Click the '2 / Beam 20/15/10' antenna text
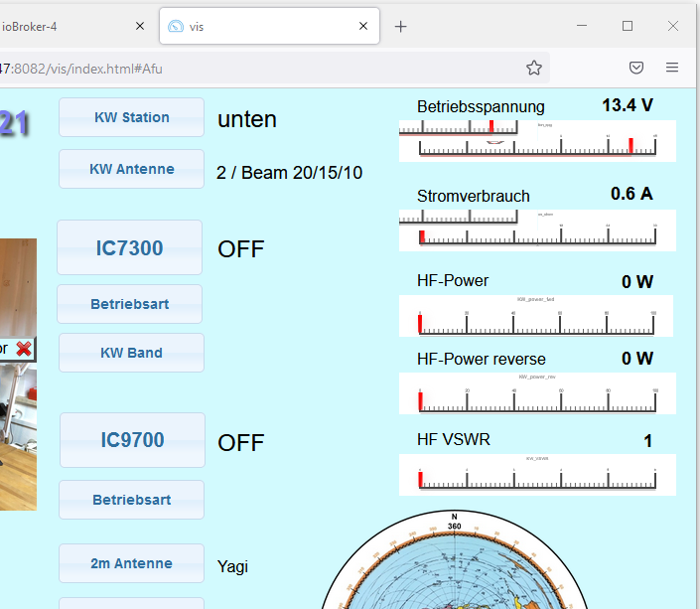Image resolution: width=700 pixels, height=609 pixels. pos(289,173)
